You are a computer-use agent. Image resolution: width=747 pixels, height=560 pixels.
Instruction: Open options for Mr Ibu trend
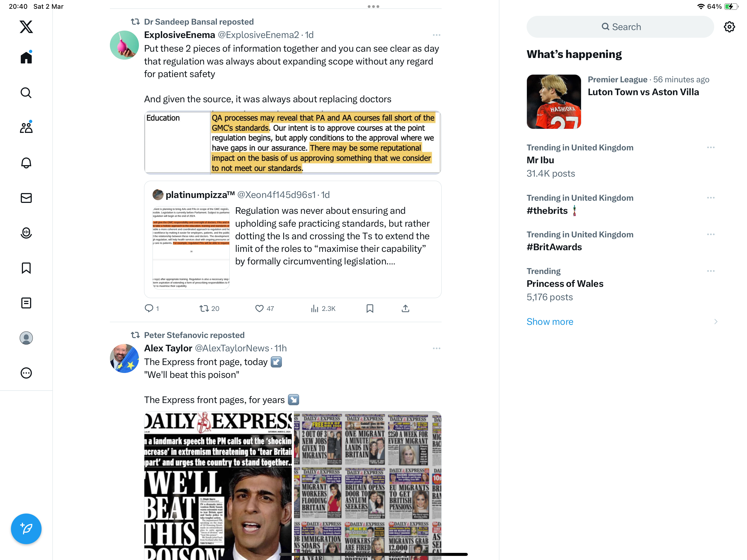click(x=711, y=148)
